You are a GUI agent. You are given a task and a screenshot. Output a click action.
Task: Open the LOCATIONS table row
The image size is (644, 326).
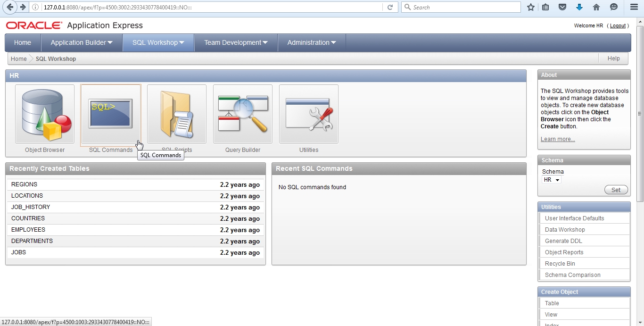[135, 196]
